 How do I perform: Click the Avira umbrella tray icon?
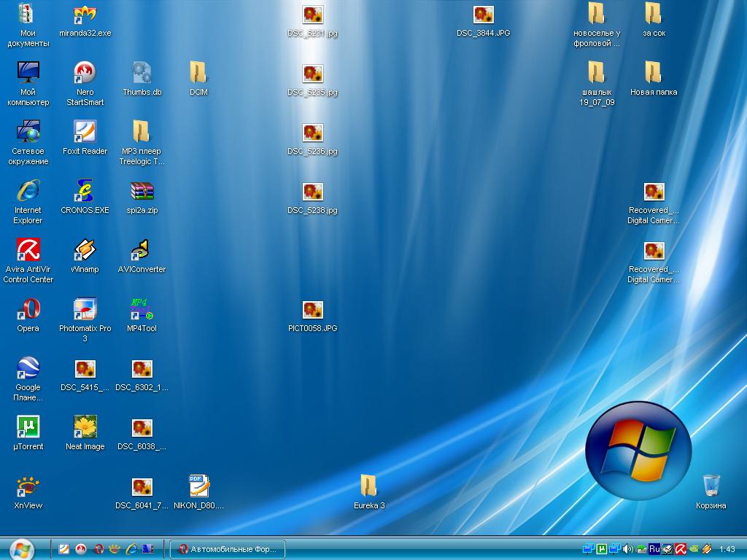[679, 549]
